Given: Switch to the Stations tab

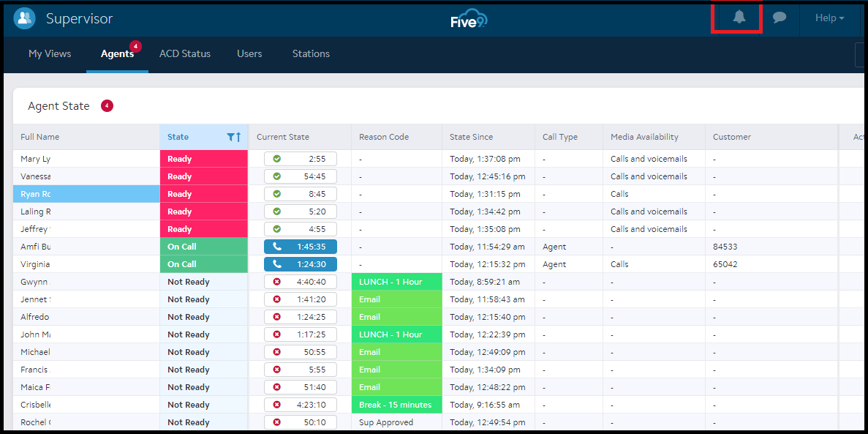Looking at the screenshot, I should point(310,53).
